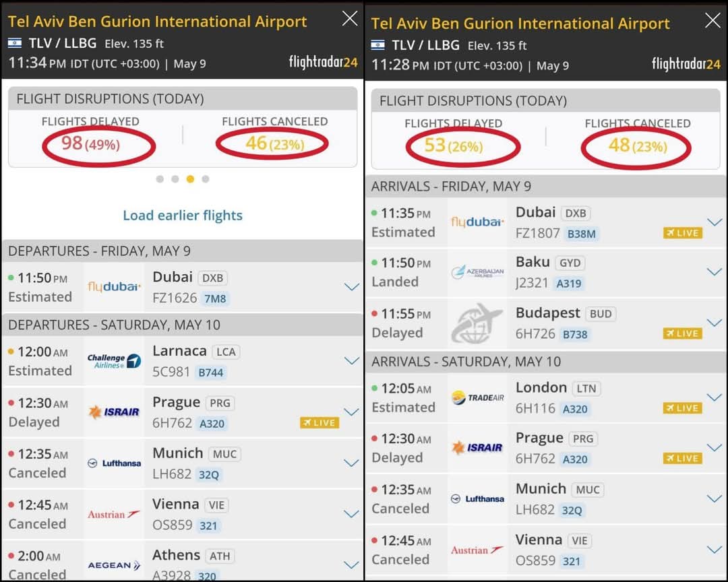
Task: Tap the LIVE badge on Budapest arrival
Action: coord(683,333)
